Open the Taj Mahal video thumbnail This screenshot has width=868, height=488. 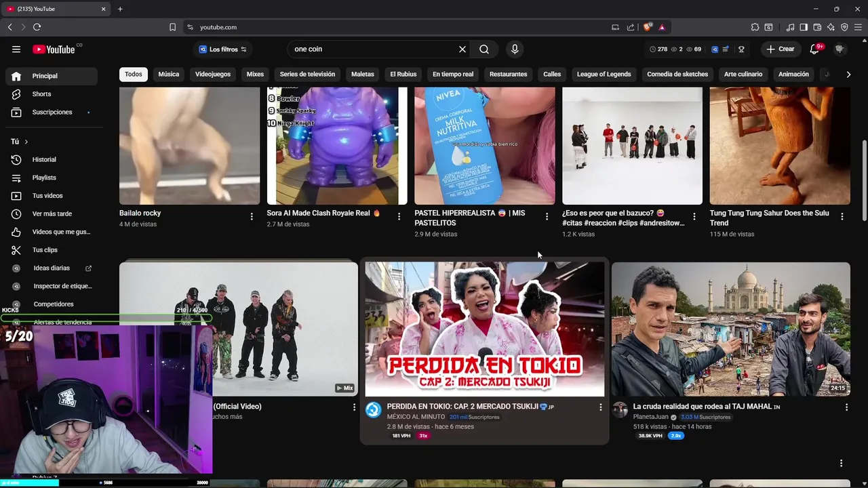point(731,329)
